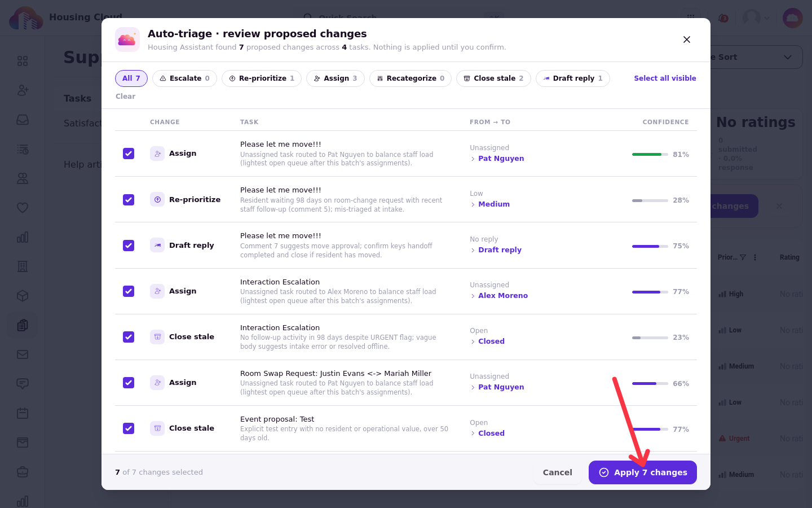Viewport: 812px width, 508px height.
Task: Click 81% confidence bar for Pat Nguyen
Action: coord(650,154)
